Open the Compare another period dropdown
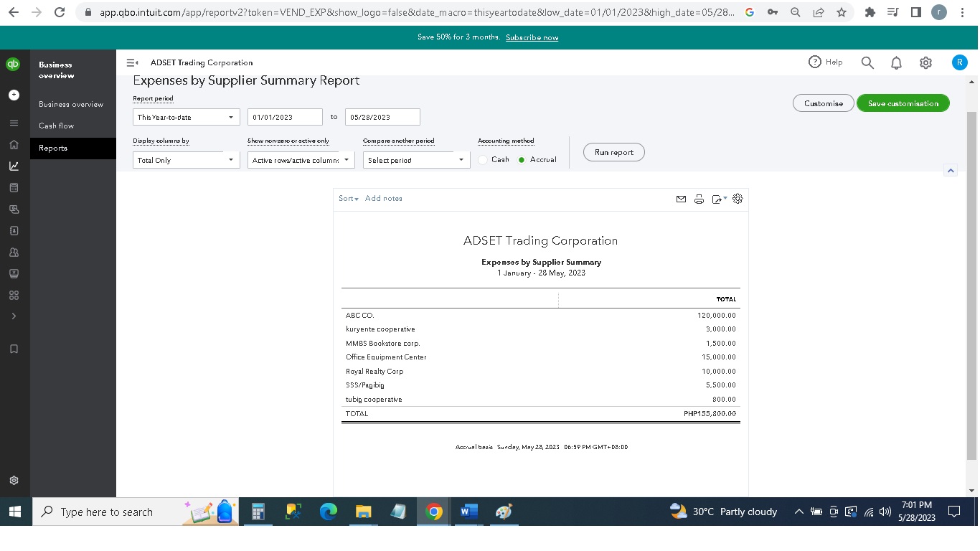The height and width of the screenshot is (551, 980). click(x=416, y=160)
